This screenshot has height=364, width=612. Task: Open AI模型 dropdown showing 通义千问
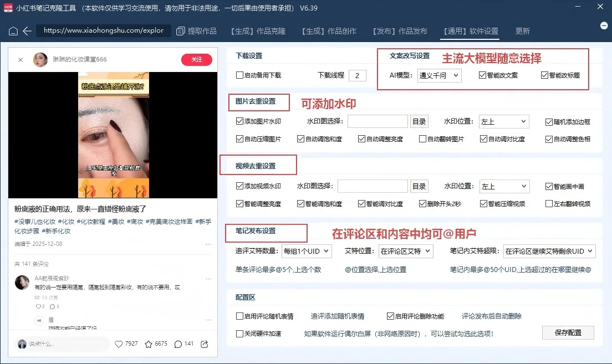tap(439, 75)
